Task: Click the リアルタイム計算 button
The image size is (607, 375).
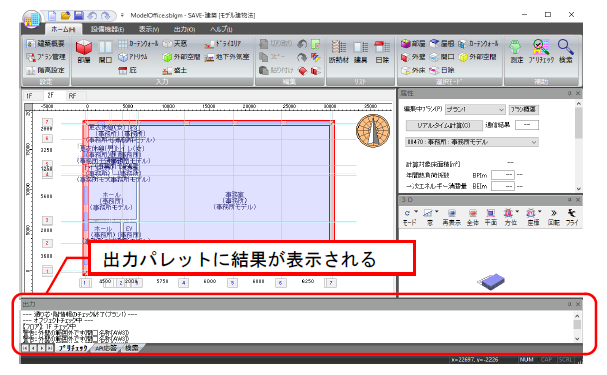Action: pyautogui.click(x=444, y=125)
